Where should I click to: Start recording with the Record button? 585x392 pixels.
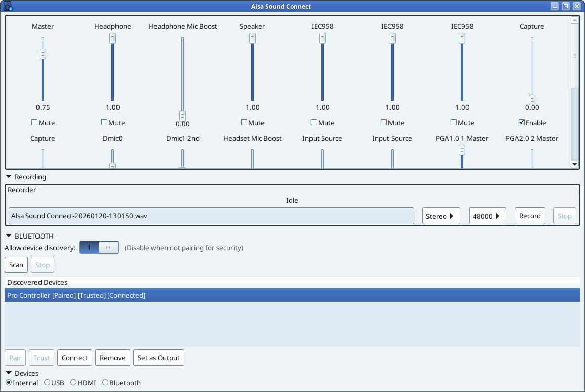pyautogui.click(x=530, y=215)
